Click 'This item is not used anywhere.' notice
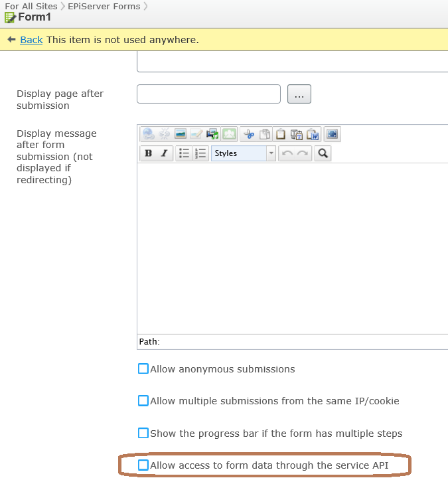The image size is (448, 478). 123,40
